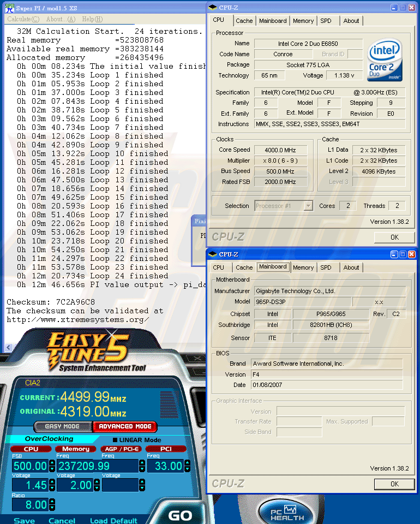Image resolution: width=420 pixels, height=524 pixels.
Task: Click the CURRENT 4499.99 MHz readout
Action: [73, 397]
